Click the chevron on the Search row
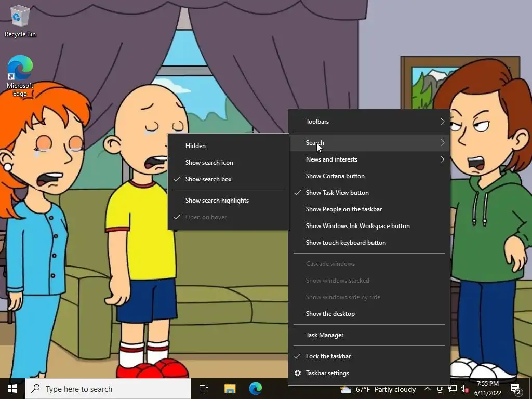 (442, 143)
